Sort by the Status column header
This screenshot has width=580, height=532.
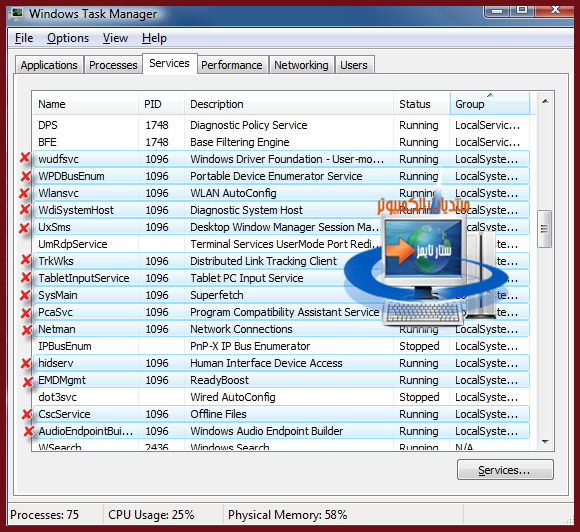click(x=422, y=104)
